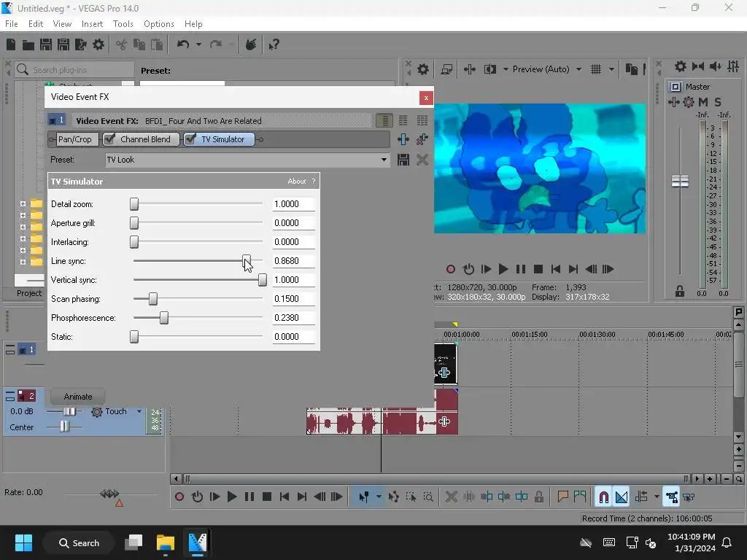Open Plug-In Chain icon in Video Event FX
The width and height of the screenshot is (747, 560).
tap(403, 139)
